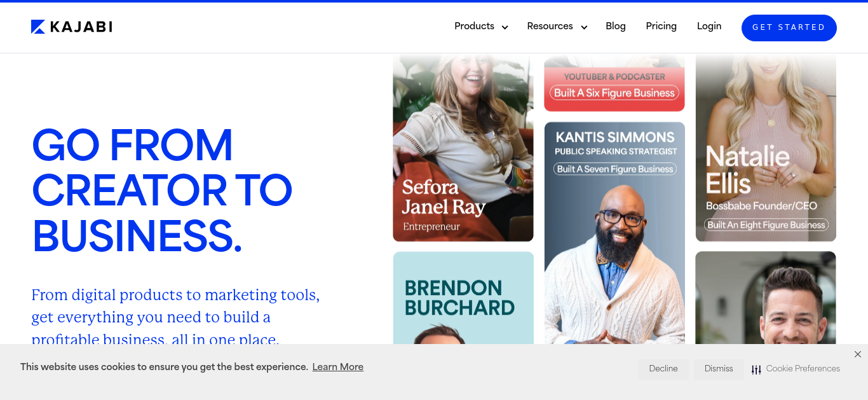Click the Built A Seven Figure Business badge
Image resolution: width=868 pixels, height=400 pixels.
point(614,169)
